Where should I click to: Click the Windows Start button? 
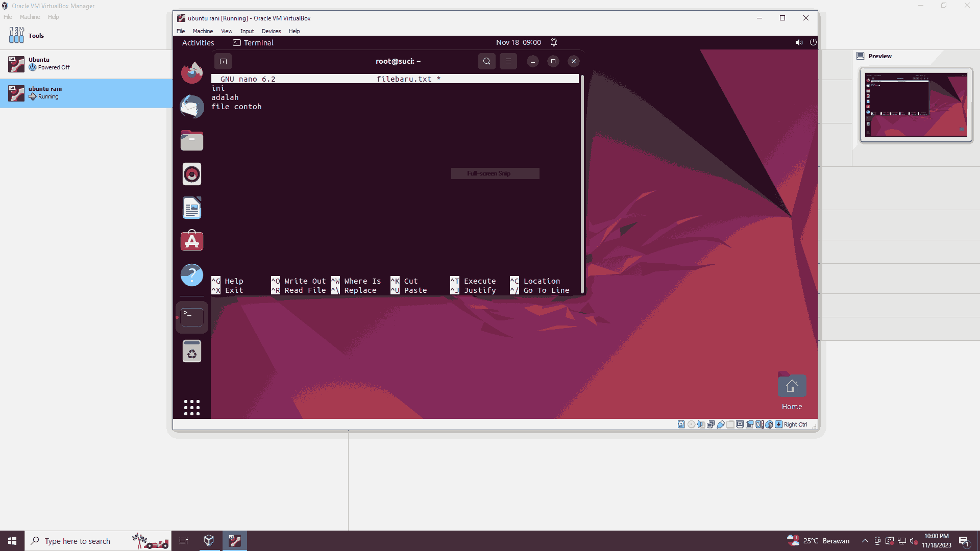(x=12, y=541)
